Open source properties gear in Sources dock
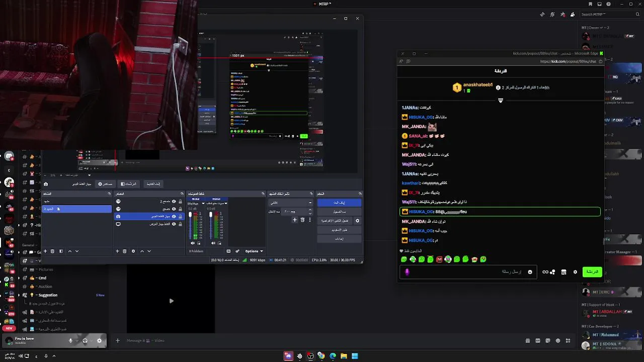Screen dimensions: 644x362 click(133, 251)
